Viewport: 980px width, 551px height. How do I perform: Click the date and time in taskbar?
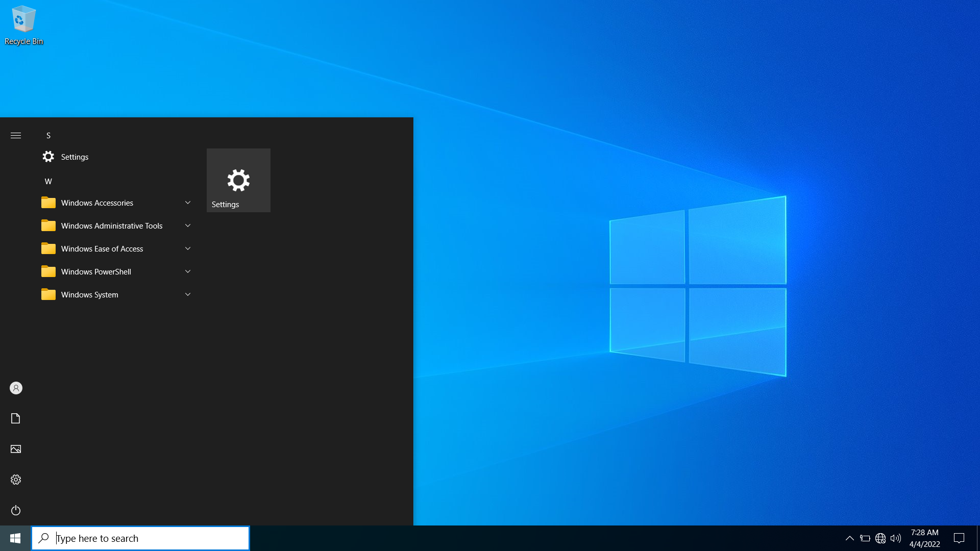(926, 538)
